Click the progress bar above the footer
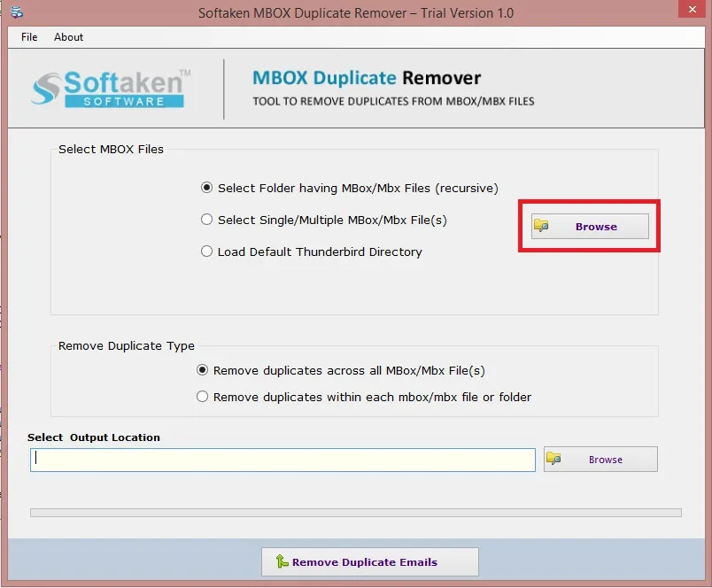This screenshot has height=588, width=712. [355, 513]
